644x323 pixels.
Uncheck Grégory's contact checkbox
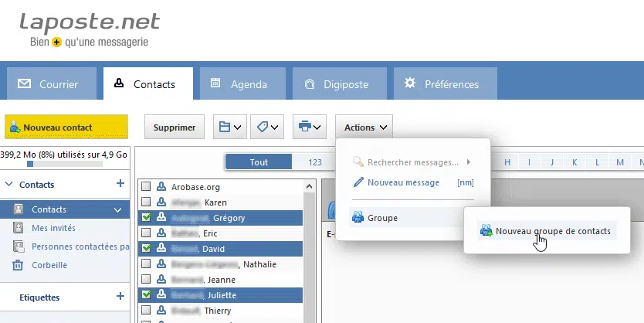coord(146,218)
